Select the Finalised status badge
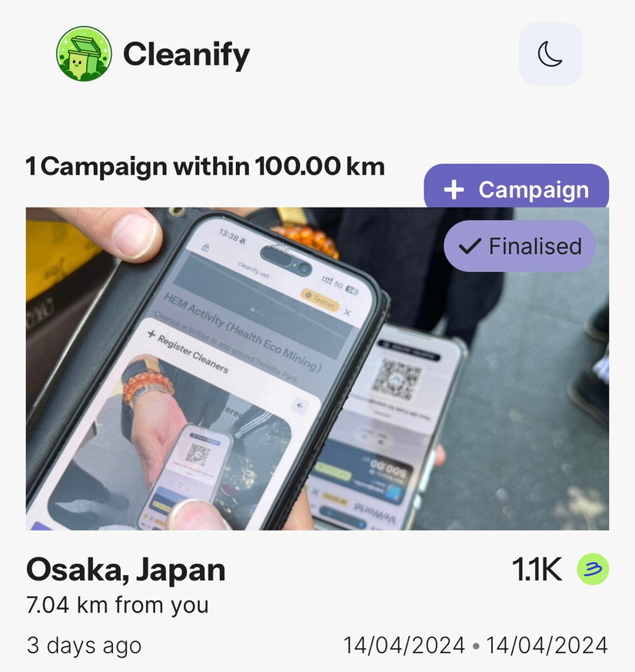 520,246
